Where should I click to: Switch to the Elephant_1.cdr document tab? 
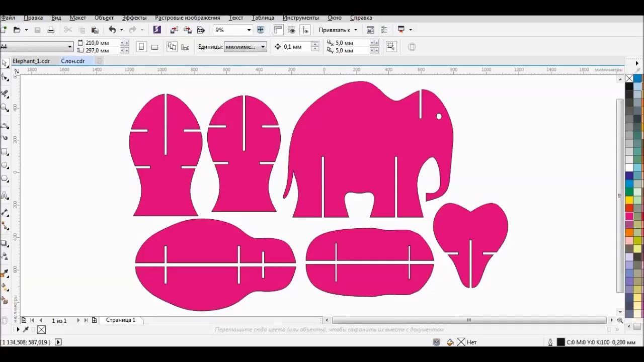click(x=31, y=61)
